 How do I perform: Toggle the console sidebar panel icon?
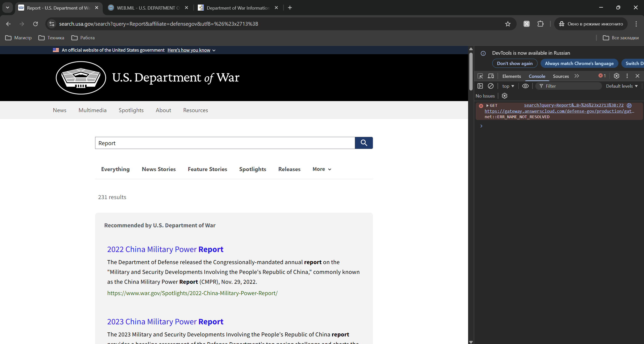480,86
